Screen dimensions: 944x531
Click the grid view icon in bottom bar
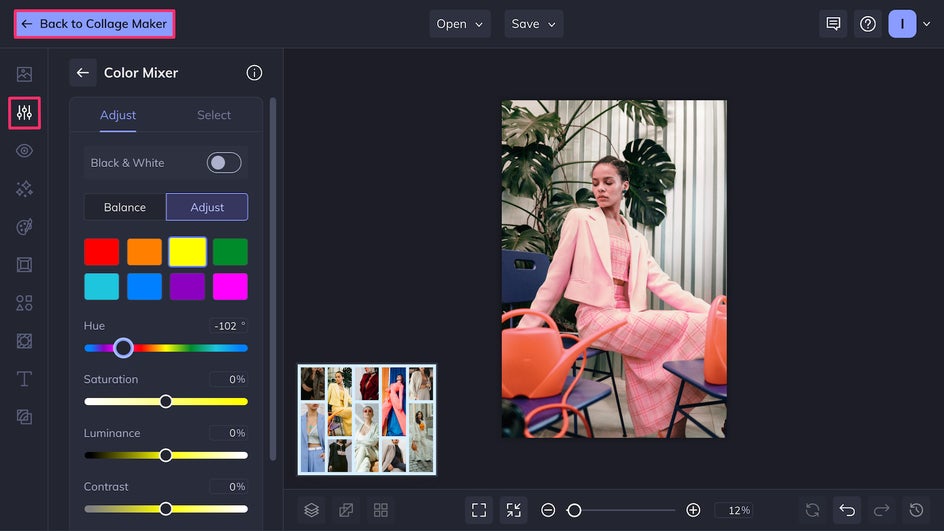pyautogui.click(x=380, y=511)
